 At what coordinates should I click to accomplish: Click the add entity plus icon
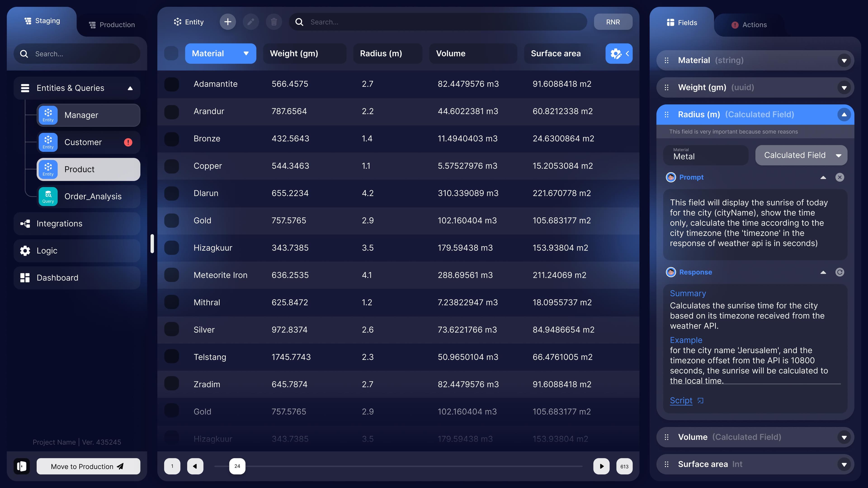tap(228, 22)
